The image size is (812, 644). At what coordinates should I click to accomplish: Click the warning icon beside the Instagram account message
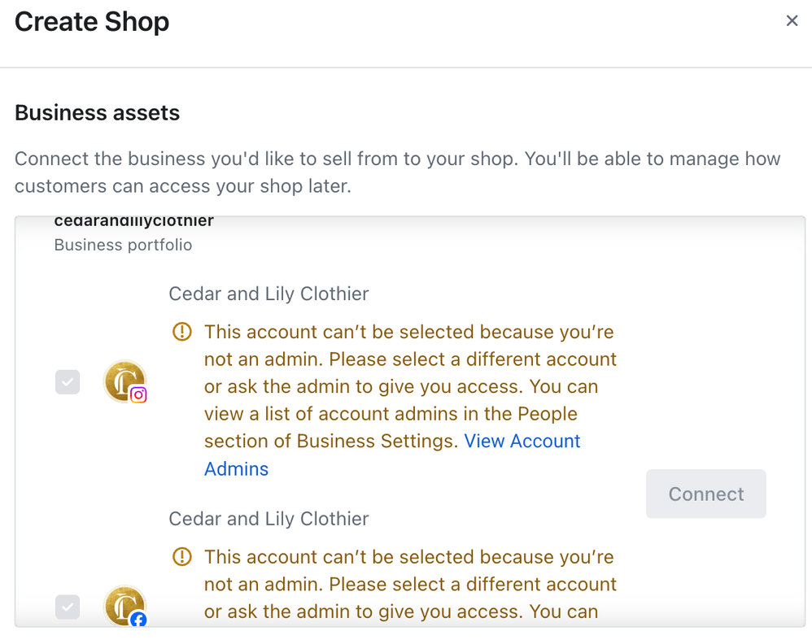pos(182,332)
